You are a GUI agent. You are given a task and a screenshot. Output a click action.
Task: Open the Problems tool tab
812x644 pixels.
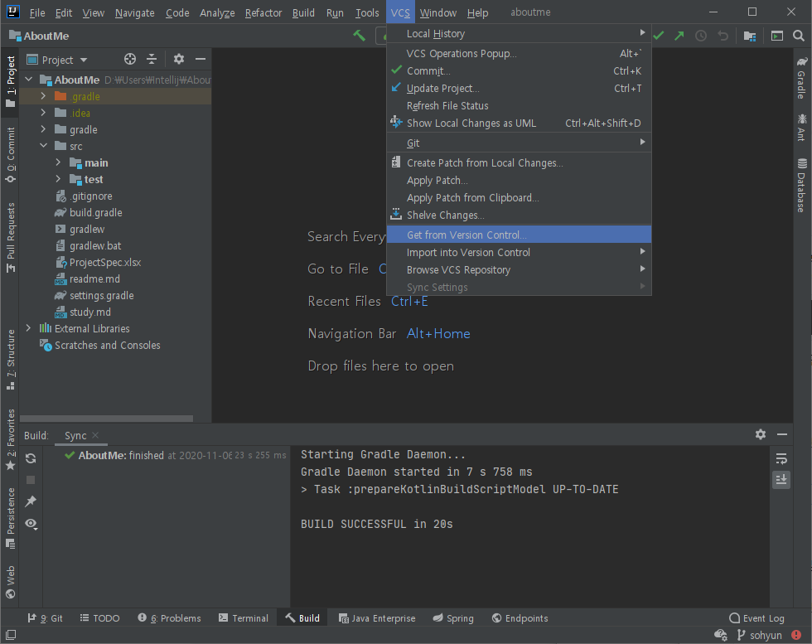pos(169,618)
